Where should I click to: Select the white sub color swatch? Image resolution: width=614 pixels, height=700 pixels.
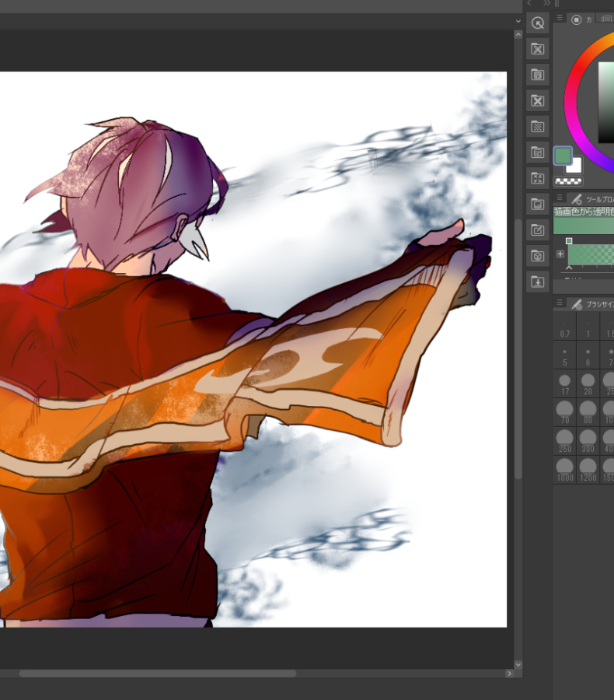(576, 167)
